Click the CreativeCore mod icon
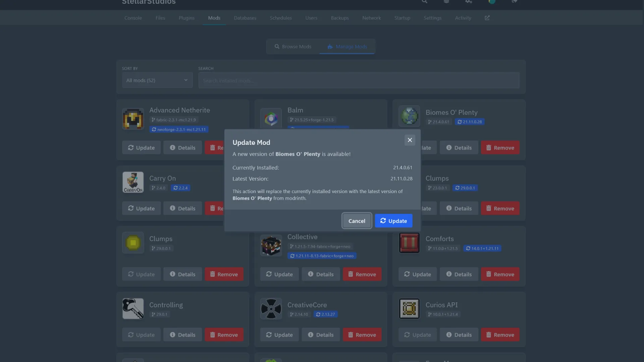Image resolution: width=644 pixels, height=362 pixels. pyautogui.click(x=271, y=308)
